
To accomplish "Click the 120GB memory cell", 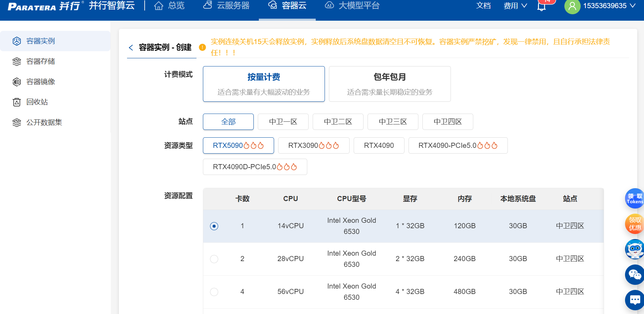I will pyautogui.click(x=465, y=226).
